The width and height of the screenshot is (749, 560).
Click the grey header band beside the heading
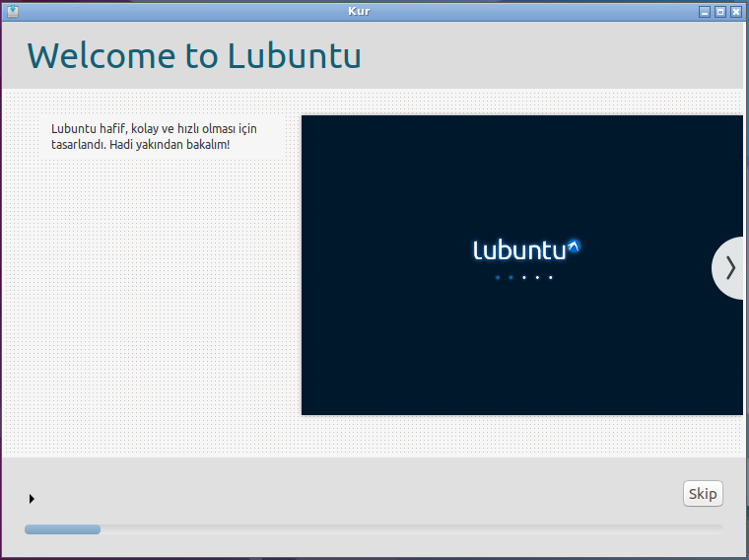tap(552, 56)
